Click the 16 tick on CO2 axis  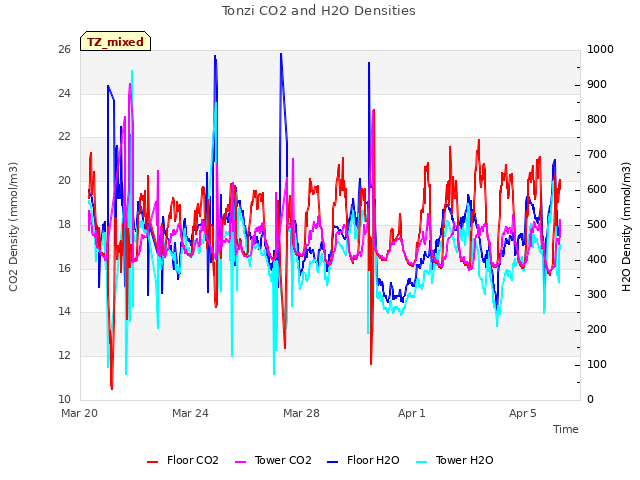coord(64,268)
